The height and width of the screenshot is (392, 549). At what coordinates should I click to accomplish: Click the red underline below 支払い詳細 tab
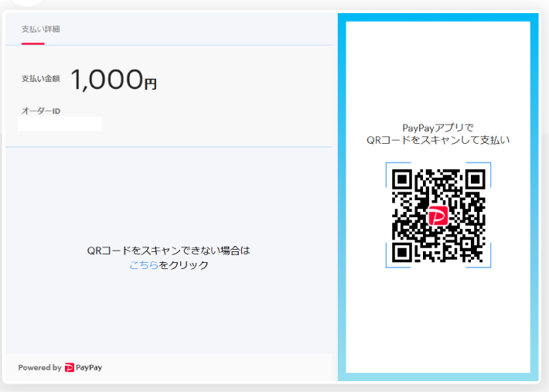click(33, 44)
